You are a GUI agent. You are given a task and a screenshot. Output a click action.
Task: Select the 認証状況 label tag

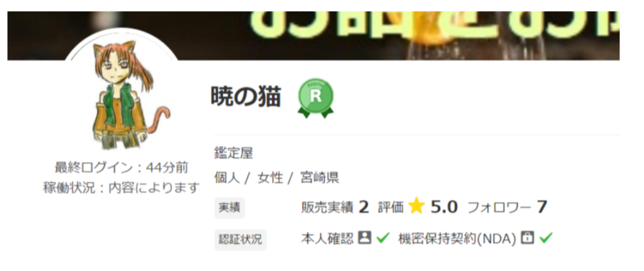click(240, 239)
